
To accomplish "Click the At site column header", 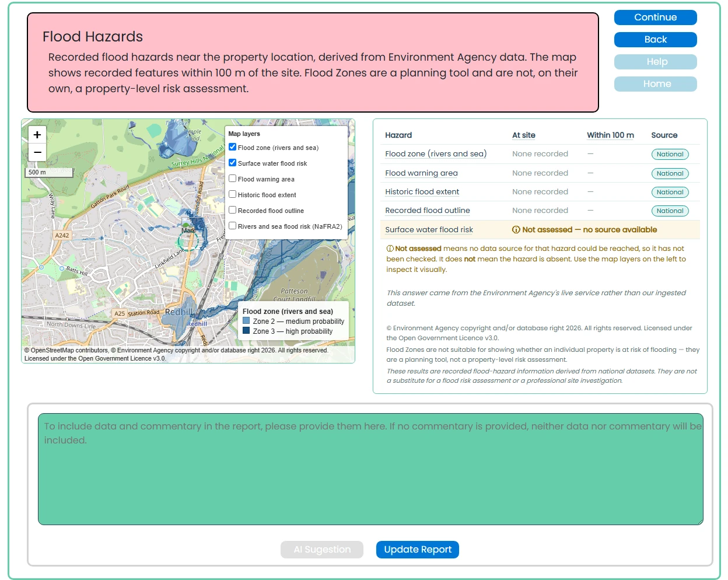I will point(524,135).
